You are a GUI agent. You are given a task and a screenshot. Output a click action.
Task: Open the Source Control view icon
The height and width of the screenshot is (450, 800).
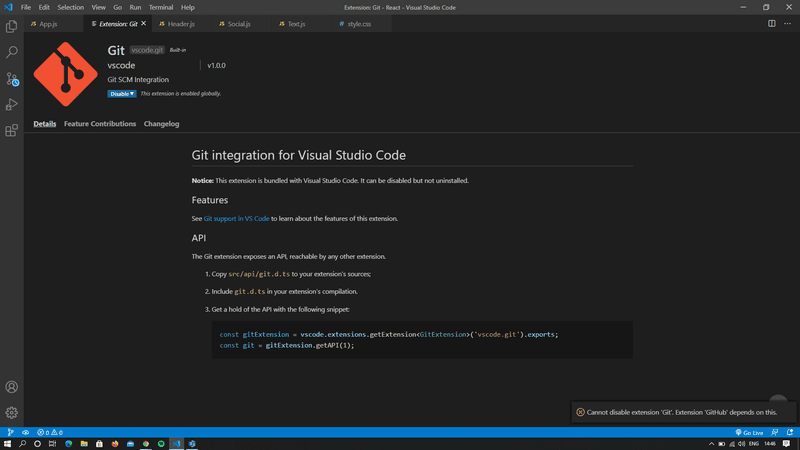coord(12,79)
